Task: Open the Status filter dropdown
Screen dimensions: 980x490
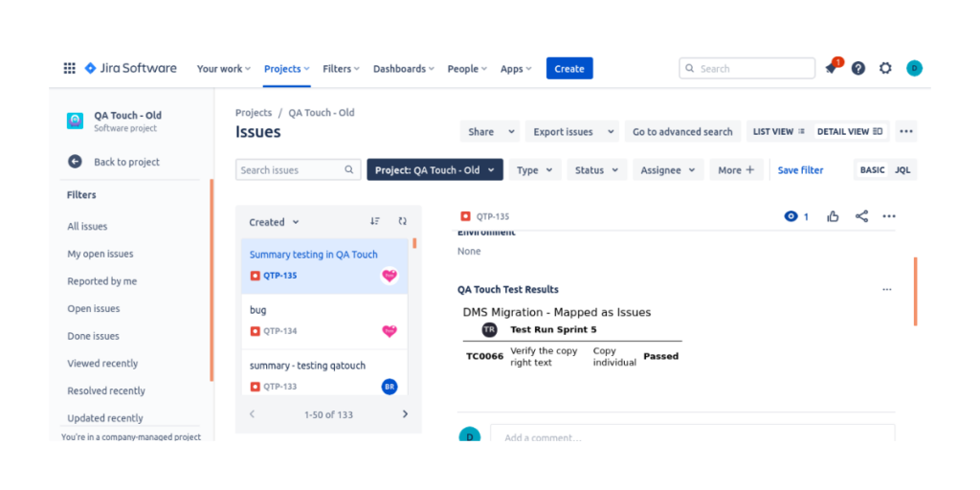Action: click(597, 170)
